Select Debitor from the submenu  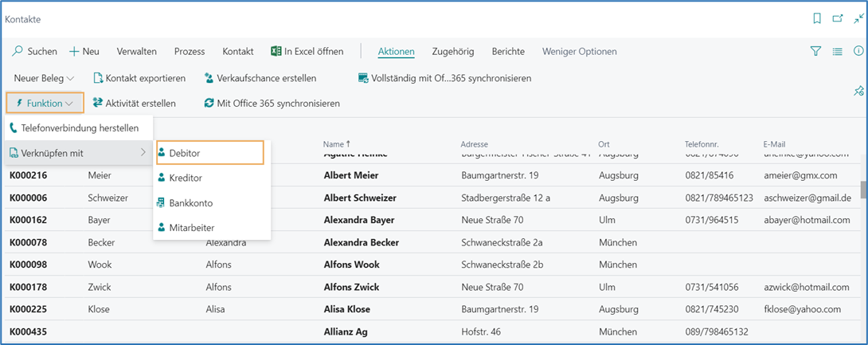(x=208, y=152)
